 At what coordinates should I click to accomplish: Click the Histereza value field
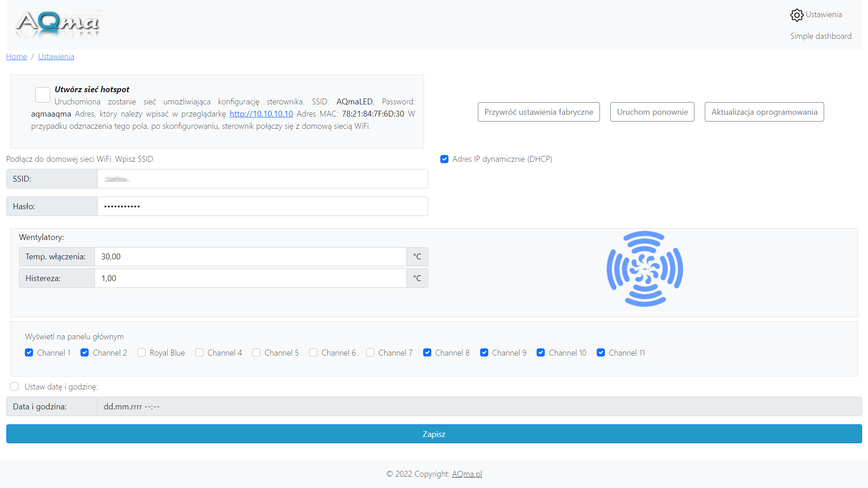tap(250, 278)
